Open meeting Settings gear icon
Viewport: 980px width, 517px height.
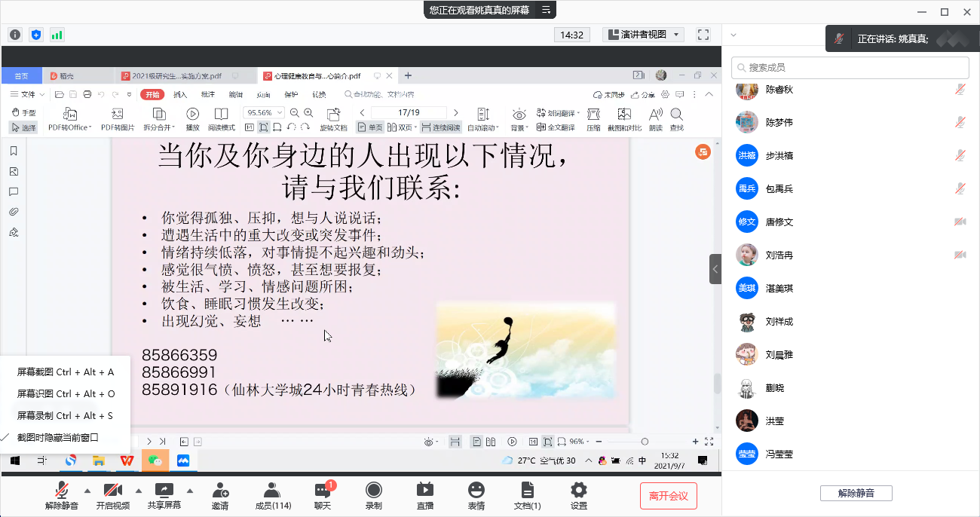coord(578,494)
